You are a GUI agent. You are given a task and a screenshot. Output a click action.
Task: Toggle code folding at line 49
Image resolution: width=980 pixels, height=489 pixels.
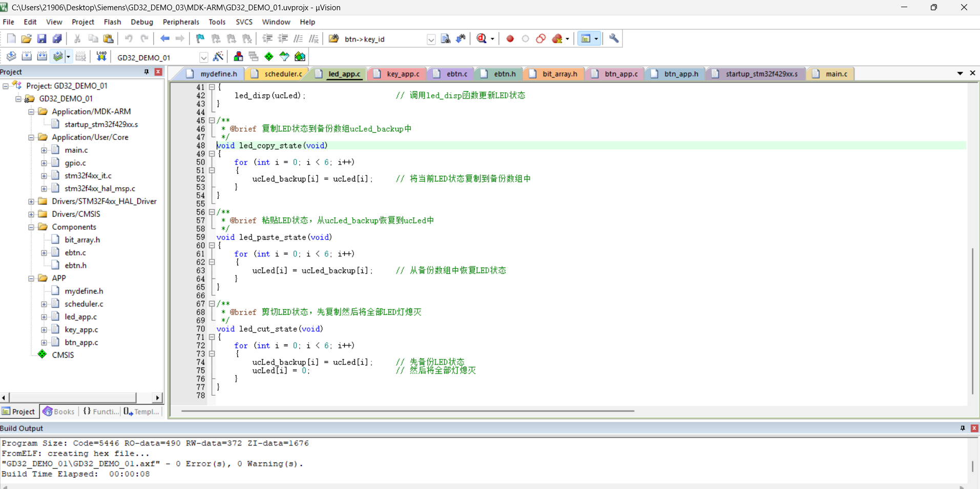coord(212,154)
